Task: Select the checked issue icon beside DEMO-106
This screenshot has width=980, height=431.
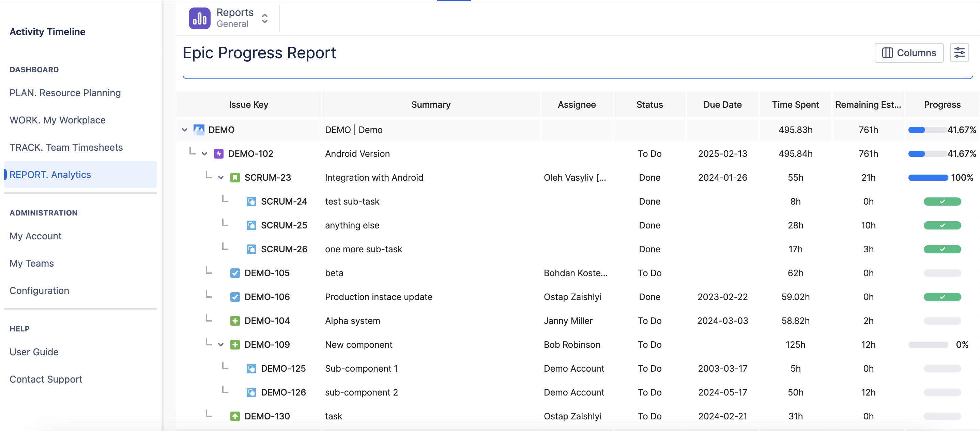Action: pos(235,297)
